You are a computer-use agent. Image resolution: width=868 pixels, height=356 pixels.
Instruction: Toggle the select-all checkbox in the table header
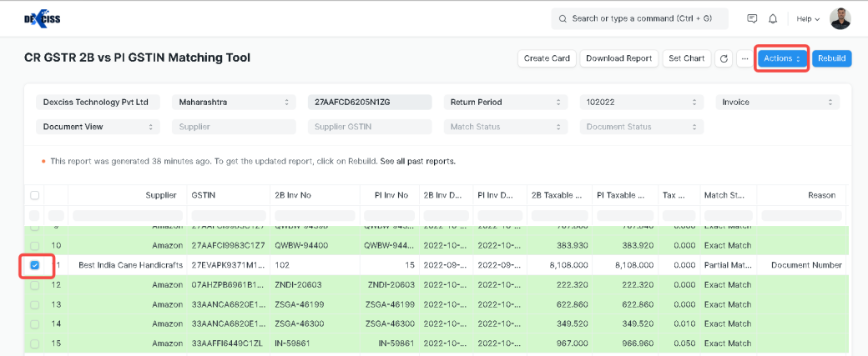[35, 195]
